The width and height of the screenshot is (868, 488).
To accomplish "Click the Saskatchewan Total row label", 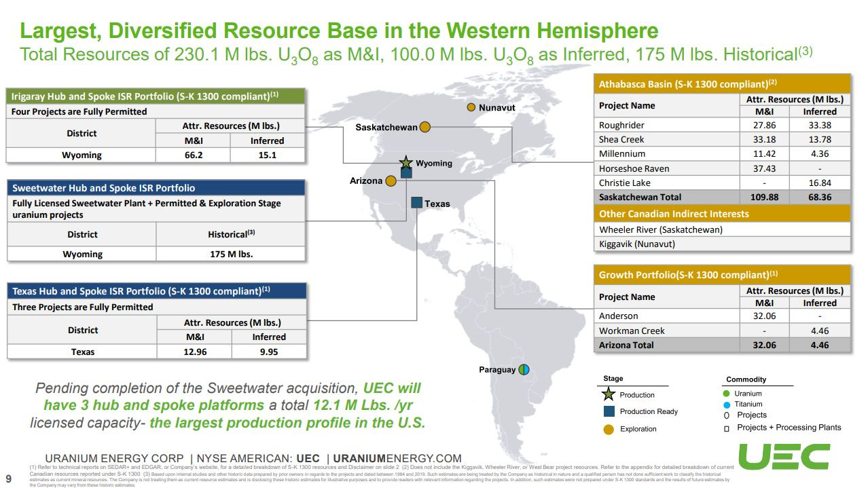I will tap(640, 197).
